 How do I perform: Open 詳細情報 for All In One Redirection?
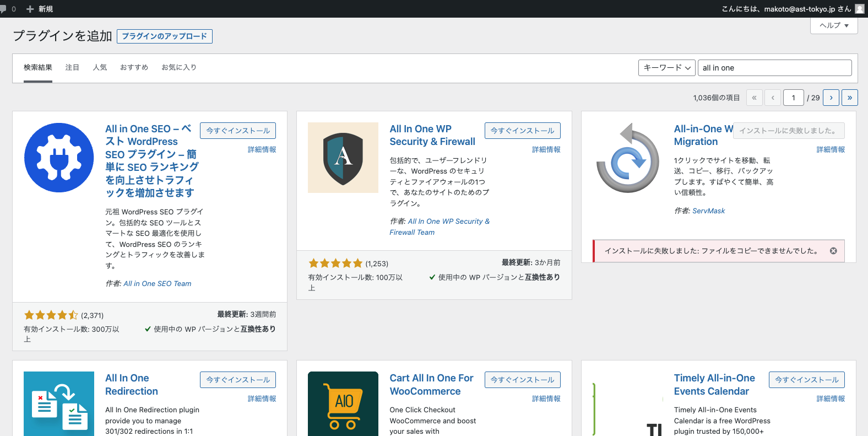[262, 399]
